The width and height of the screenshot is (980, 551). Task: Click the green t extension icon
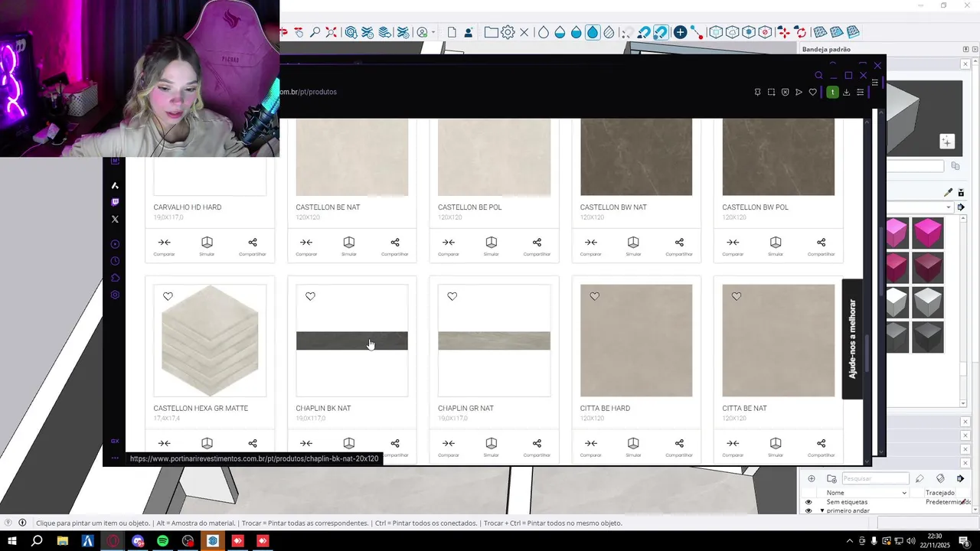[x=832, y=92]
